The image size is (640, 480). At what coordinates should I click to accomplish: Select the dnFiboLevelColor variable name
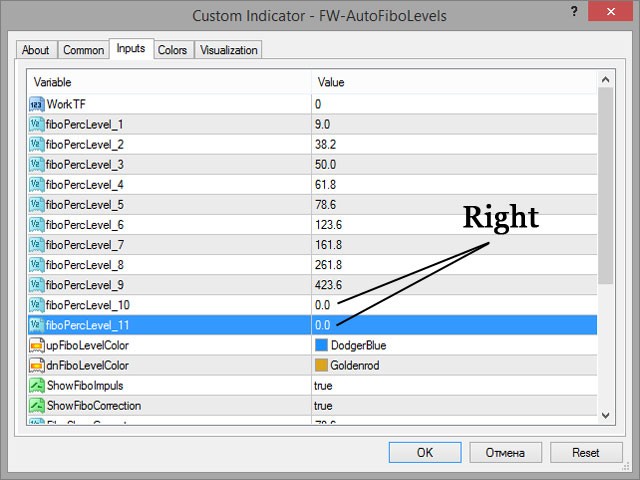(x=87, y=366)
